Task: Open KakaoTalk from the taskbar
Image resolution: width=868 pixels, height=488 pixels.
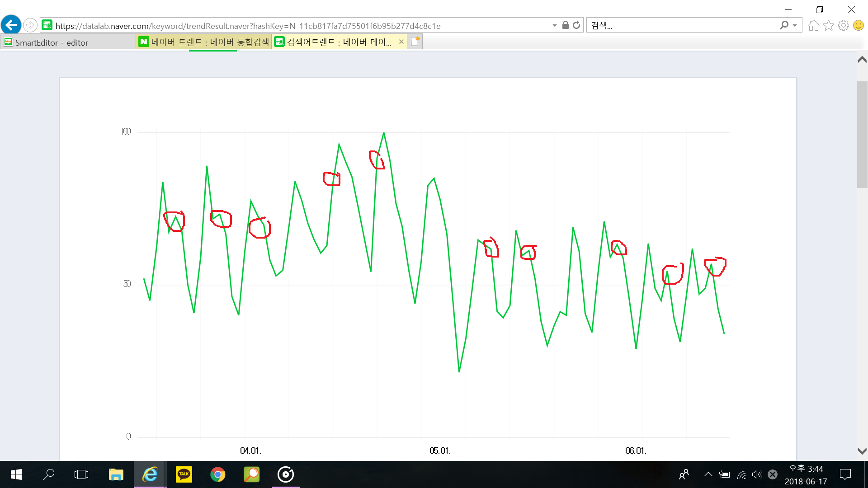Action: click(x=184, y=474)
